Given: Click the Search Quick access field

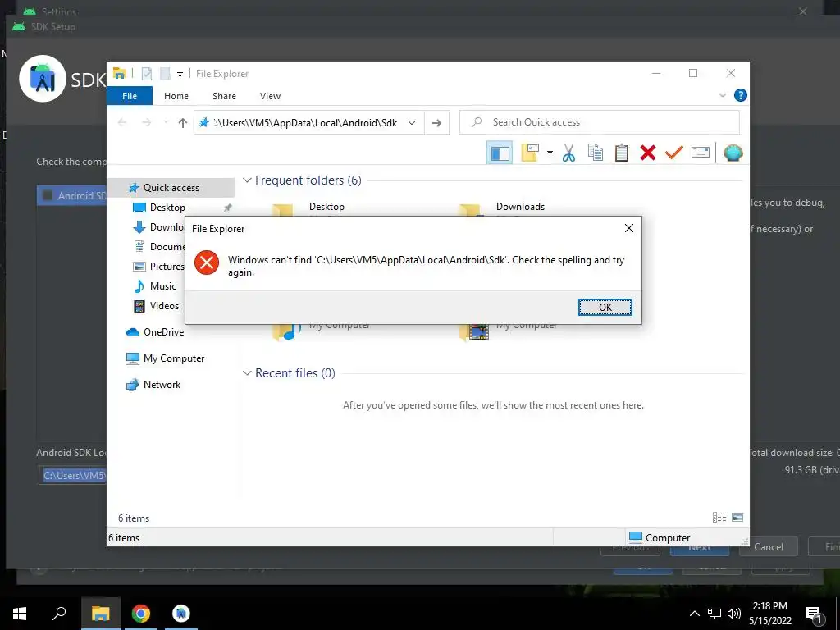Looking at the screenshot, I should (x=599, y=122).
